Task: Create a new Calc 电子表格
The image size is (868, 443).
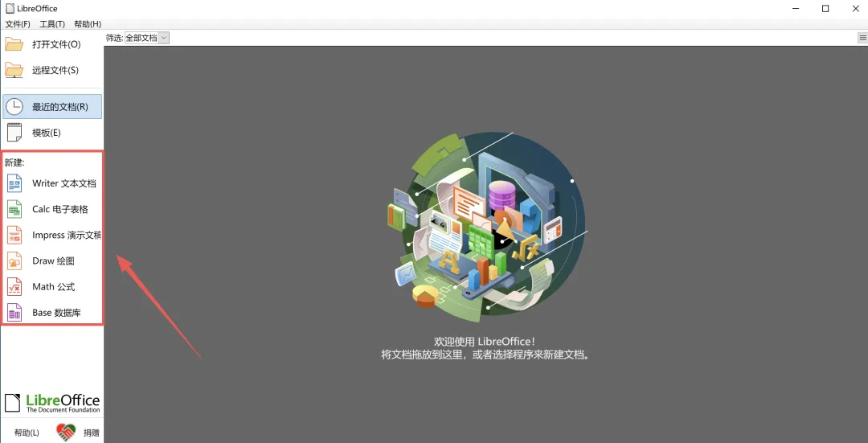Action: [52, 209]
